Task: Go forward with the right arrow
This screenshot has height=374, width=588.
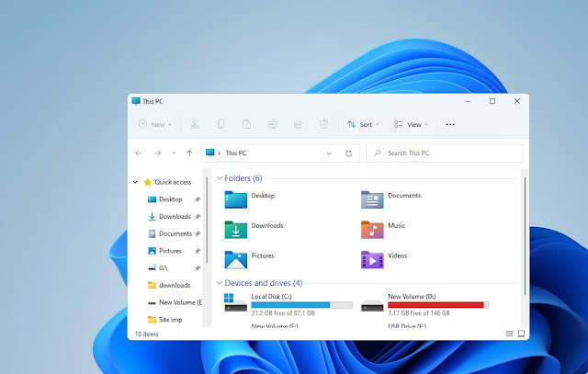Action: [x=157, y=153]
